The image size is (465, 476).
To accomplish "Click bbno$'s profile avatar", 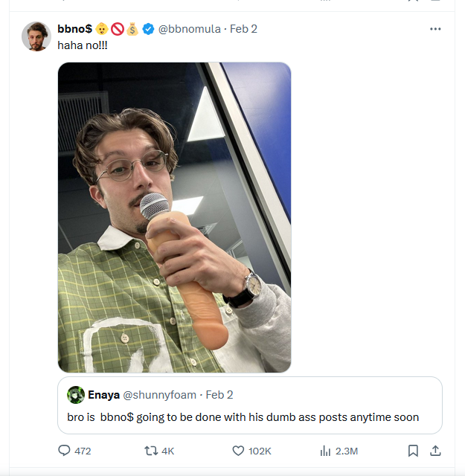I will (x=36, y=36).
